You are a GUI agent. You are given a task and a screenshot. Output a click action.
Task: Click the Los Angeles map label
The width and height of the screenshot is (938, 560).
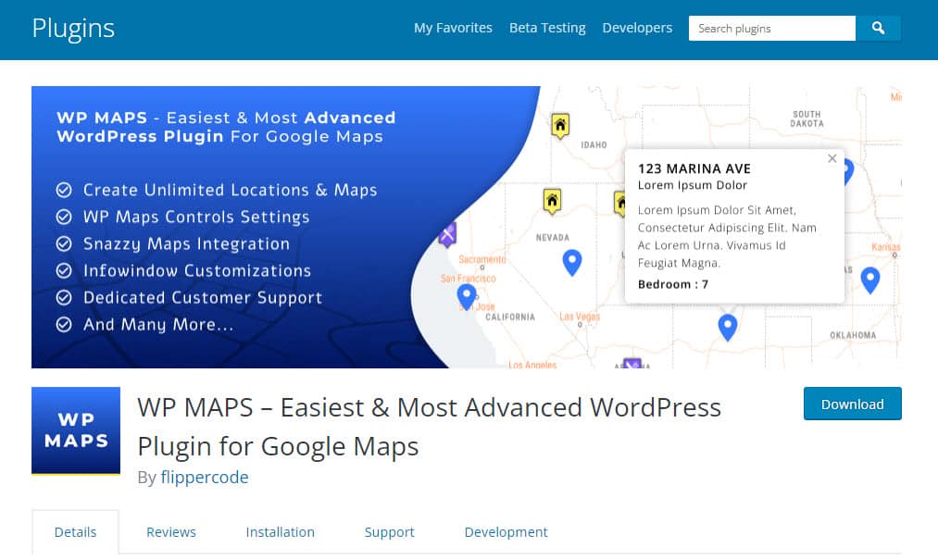coord(532,365)
